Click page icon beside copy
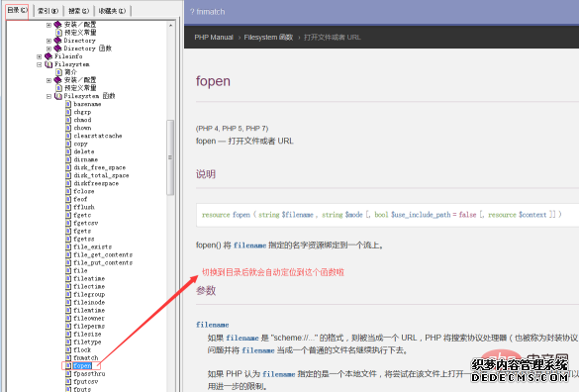 [x=68, y=144]
